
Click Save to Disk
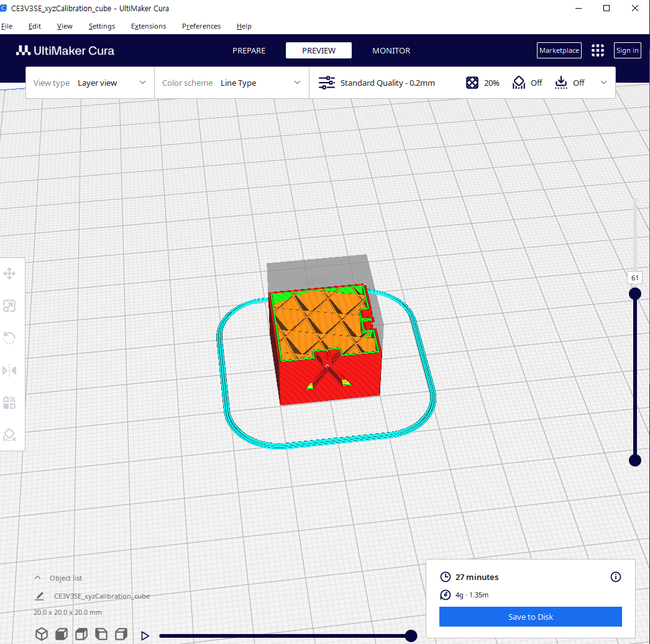pyautogui.click(x=530, y=617)
